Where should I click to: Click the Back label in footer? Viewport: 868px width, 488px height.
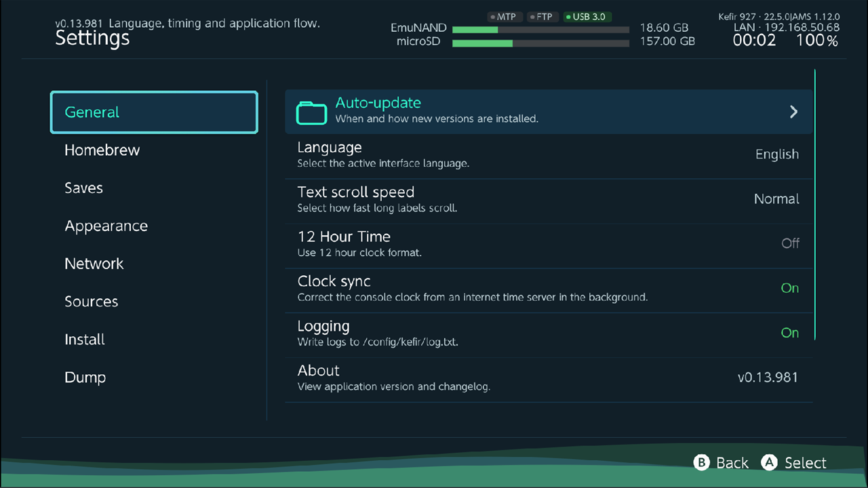732,463
